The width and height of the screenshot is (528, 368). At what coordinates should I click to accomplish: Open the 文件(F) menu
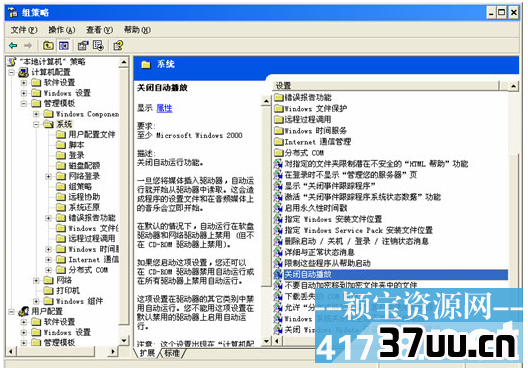pyautogui.click(x=24, y=30)
